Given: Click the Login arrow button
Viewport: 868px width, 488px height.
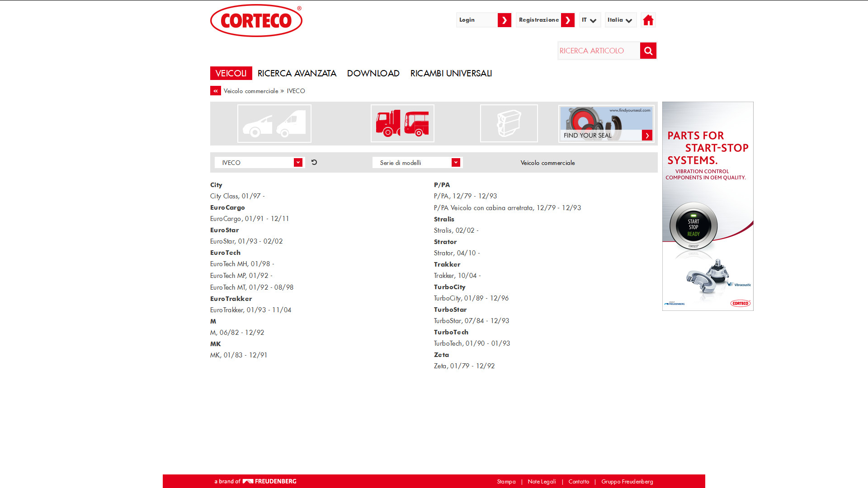Looking at the screenshot, I should coord(504,20).
